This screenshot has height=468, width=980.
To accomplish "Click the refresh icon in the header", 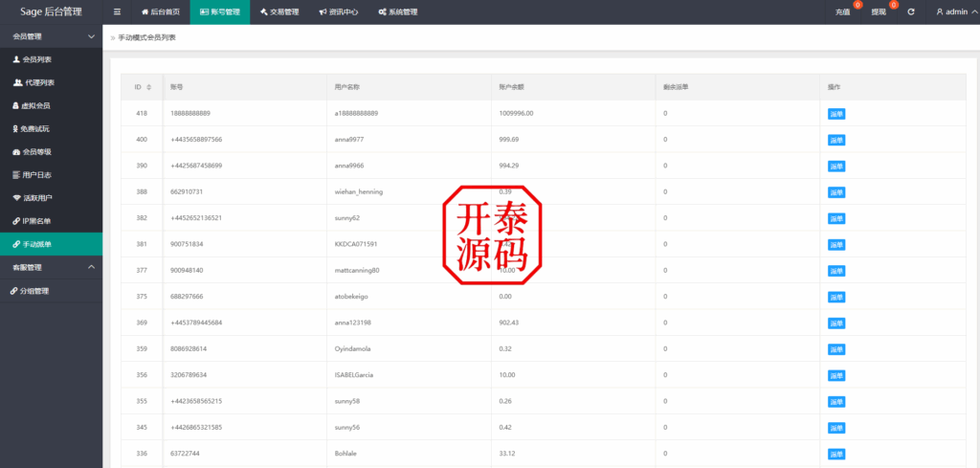I will click(911, 11).
